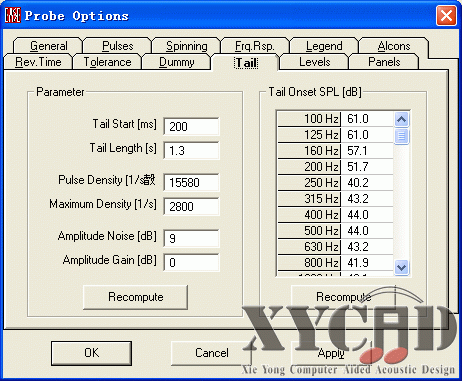This screenshot has height=381, width=462.
Task: Click the SPL list scrollbar thumb
Action: pos(401,136)
